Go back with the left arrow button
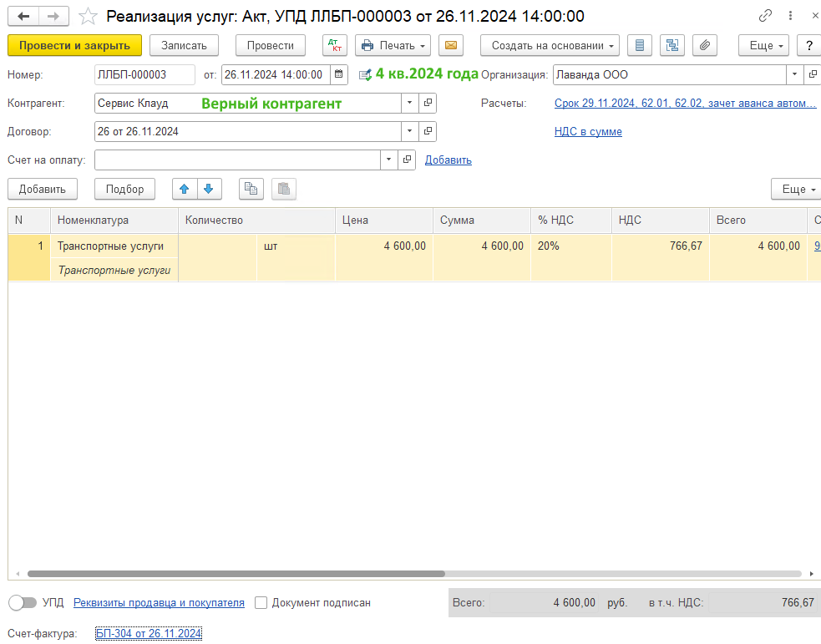Image resolution: width=821 pixels, height=644 pixels. point(23,16)
